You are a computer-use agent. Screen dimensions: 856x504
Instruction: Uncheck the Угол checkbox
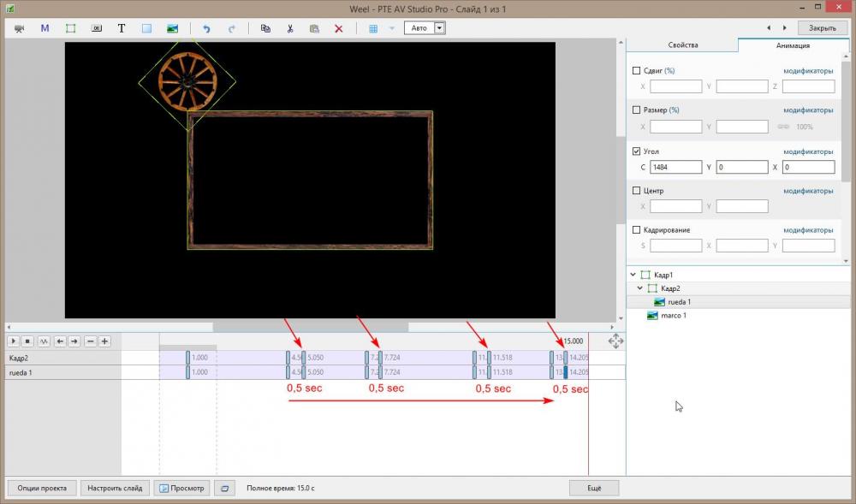(636, 151)
